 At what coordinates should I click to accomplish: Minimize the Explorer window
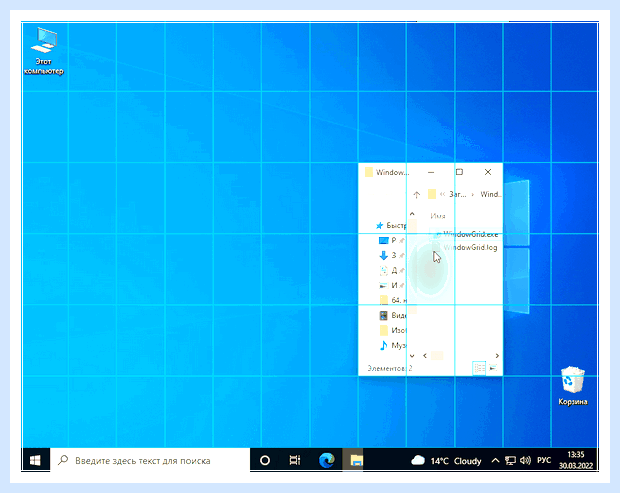pyautogui.click(x=431, y=172)
